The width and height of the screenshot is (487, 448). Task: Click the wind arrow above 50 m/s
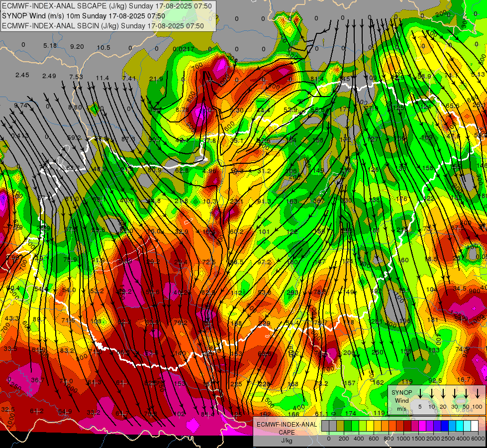[466, 393]
